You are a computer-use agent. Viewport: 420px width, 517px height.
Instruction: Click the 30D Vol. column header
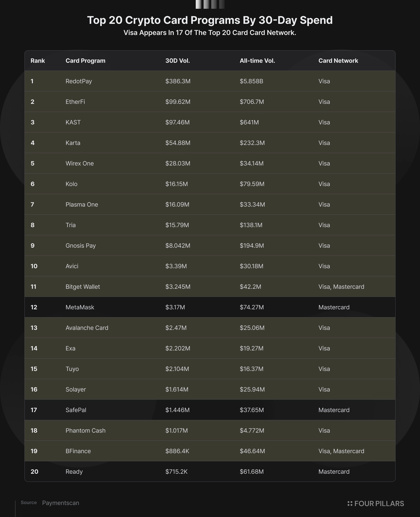click(178, 61)
